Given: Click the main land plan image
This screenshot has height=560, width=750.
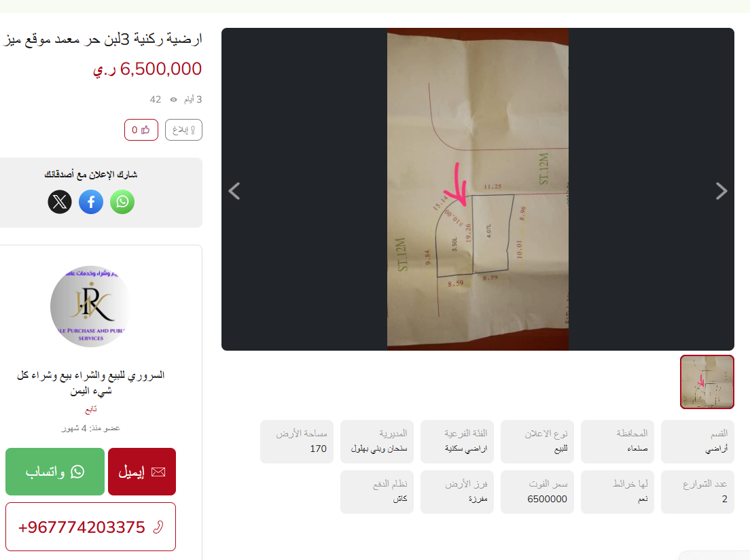Looking at the screenshot, I should (x=478, y=189).
